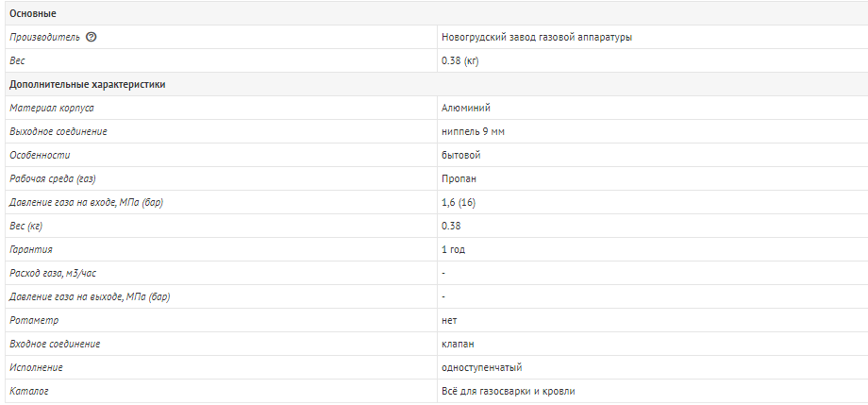The image size is (868, 405).
Task: Click the Ротаметр row label
Action: click(x=34, y=320)
